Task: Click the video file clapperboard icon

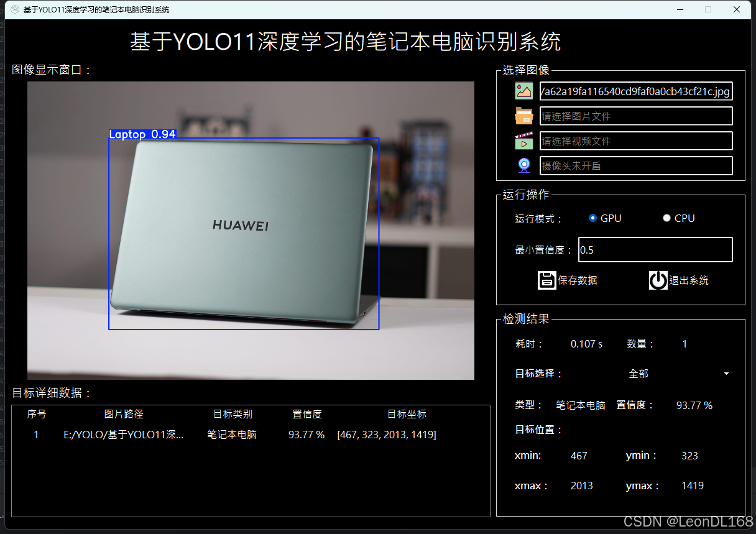Action: tap(524, 140)
